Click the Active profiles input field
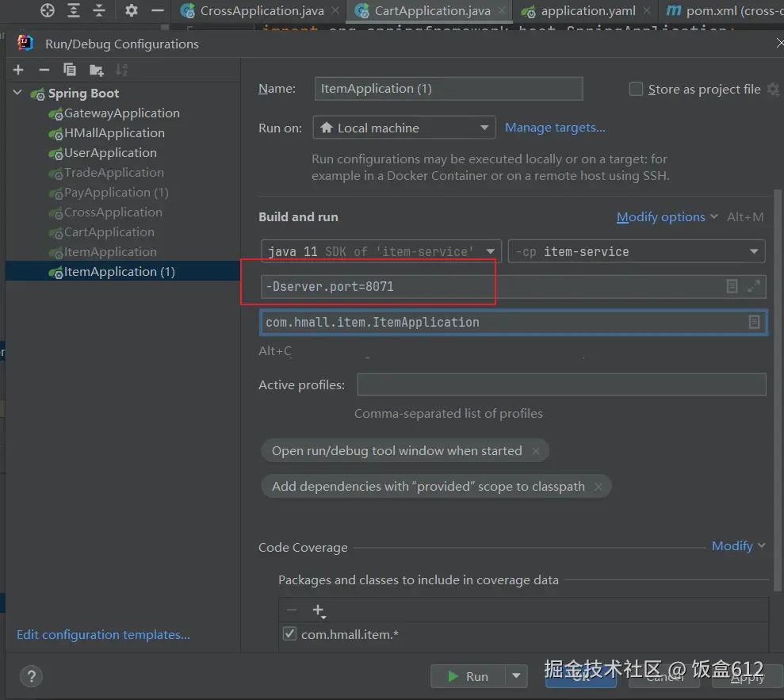This screenshot has height=700, width=784. pos(561,384)
